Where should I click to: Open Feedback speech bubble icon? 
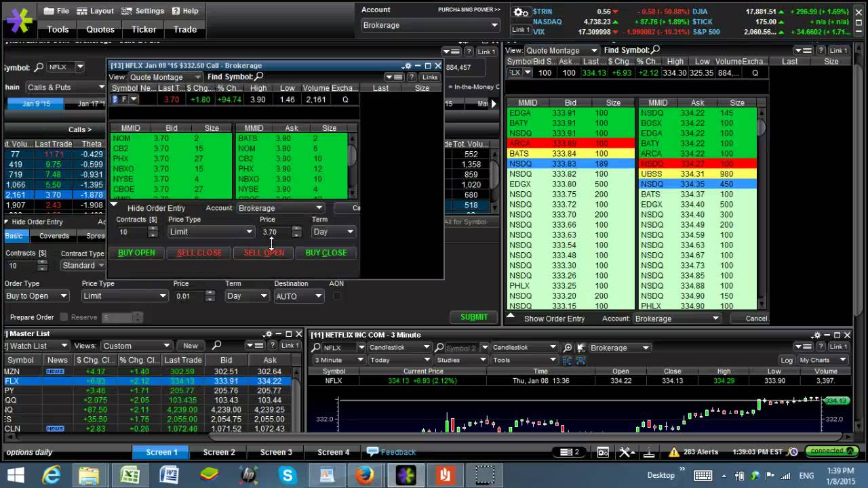372,451
